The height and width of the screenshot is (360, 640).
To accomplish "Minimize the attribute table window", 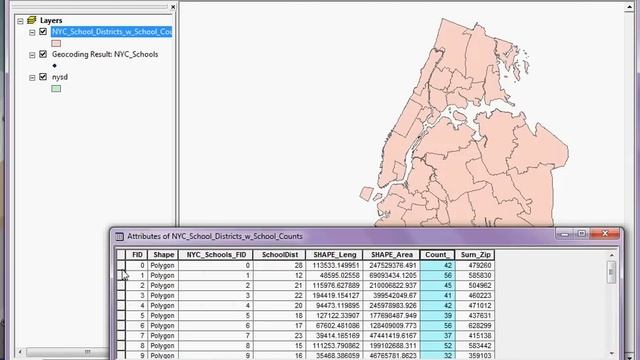I will pos(564,234).
